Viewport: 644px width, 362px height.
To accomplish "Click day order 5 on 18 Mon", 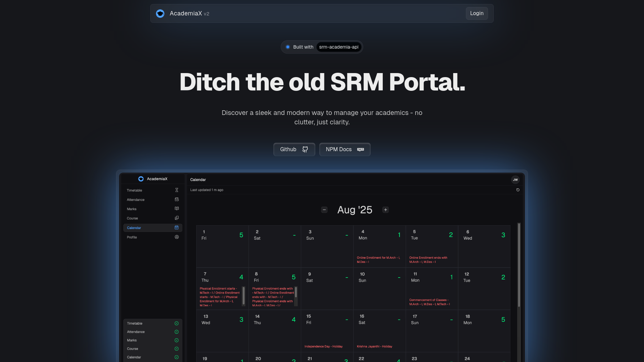I will click(503, 320).
